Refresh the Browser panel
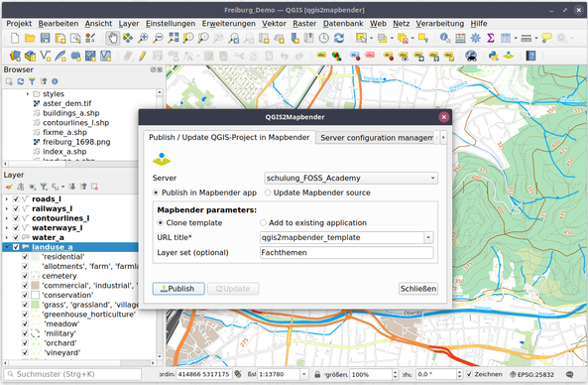Image resolution: width=588 pixels, height=385 pixels. (21, 81)
